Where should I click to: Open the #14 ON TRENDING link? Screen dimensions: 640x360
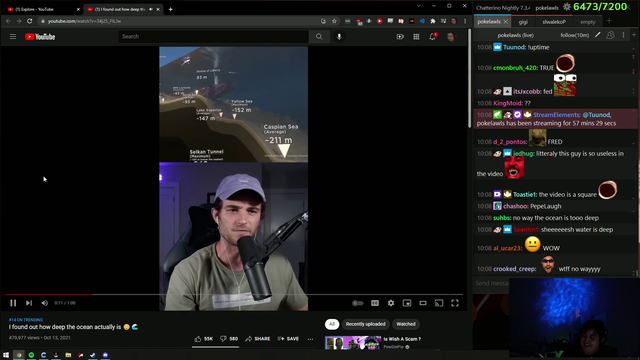click(26, 320)
